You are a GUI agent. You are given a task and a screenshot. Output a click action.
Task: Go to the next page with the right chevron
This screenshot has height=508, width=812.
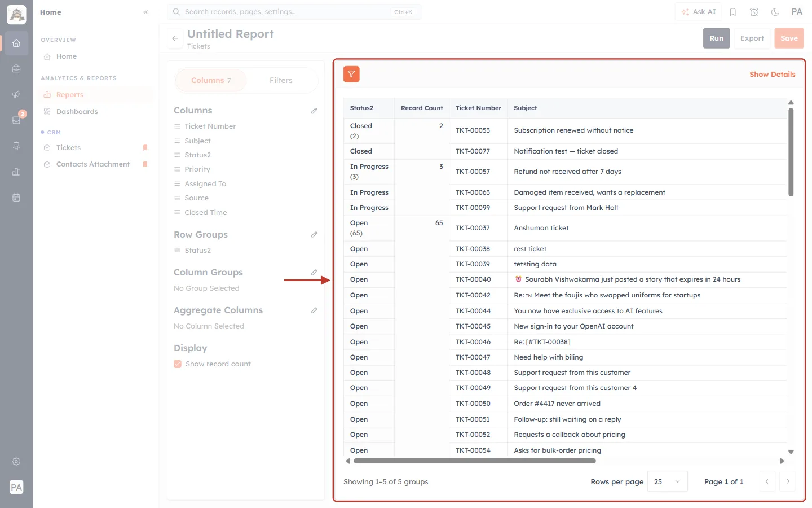pos(788,481)
